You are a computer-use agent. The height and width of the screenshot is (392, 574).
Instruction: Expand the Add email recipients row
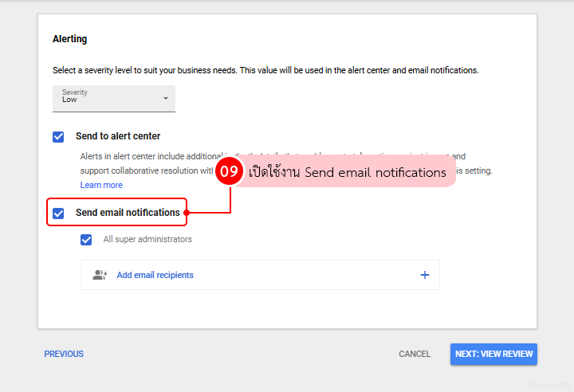260,275
